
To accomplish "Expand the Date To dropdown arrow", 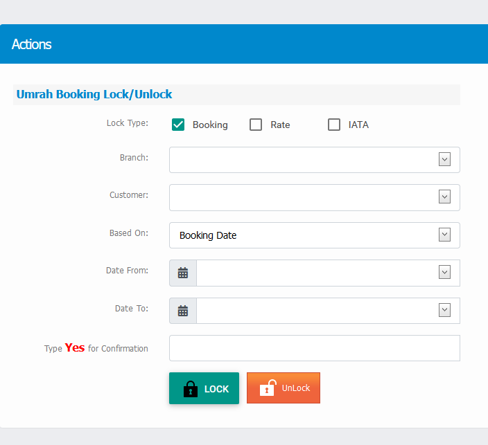I will (445, 310).
